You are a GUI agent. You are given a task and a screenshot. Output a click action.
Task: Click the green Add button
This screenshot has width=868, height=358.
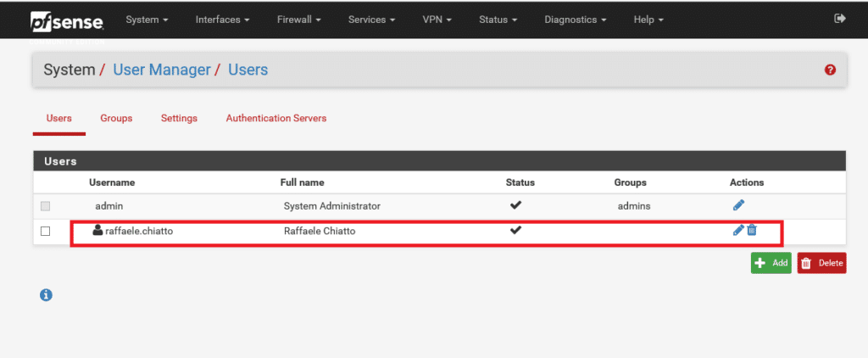point(771,263)
